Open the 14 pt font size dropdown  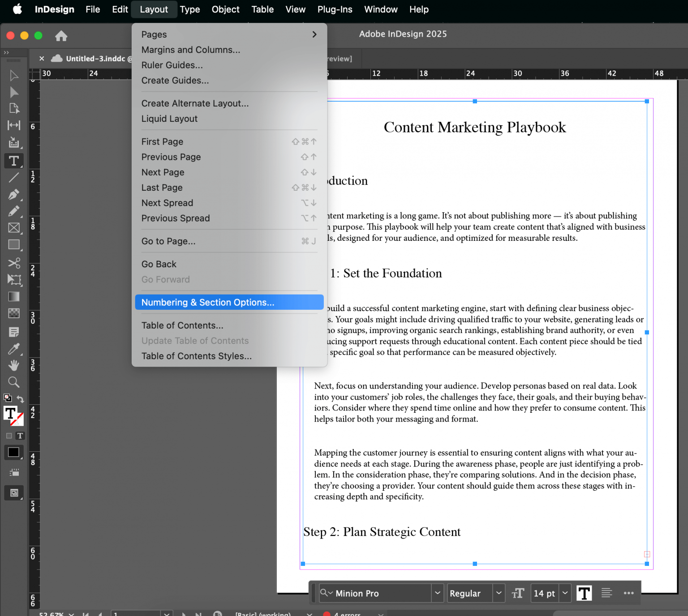[x=565, y=593]
